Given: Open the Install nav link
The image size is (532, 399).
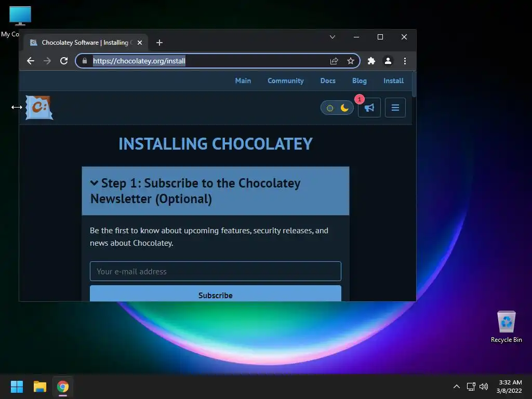Looking at the screenshot, I should point(393,81).
